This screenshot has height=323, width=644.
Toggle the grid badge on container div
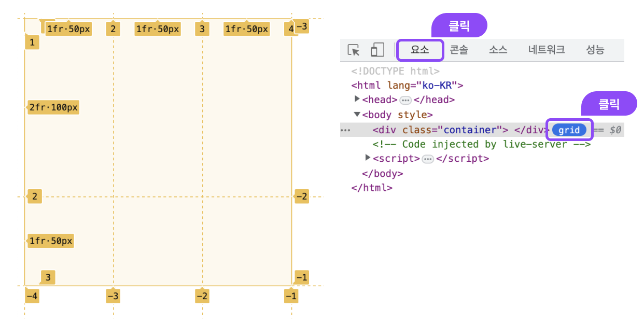tap(569, 130)
